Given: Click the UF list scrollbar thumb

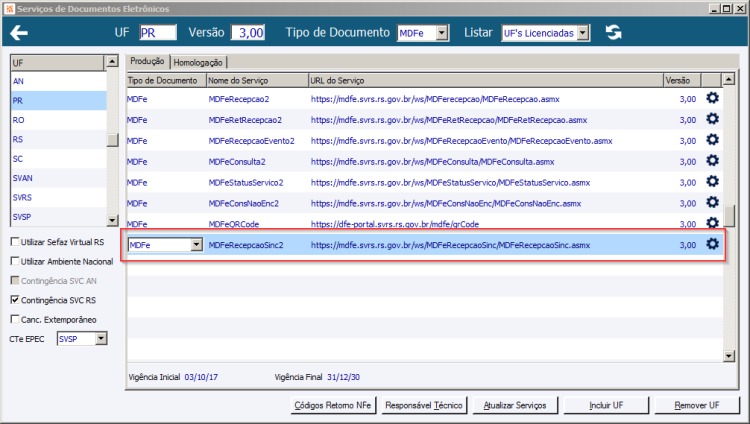Looking at the screenshot, I should point(112,140).
